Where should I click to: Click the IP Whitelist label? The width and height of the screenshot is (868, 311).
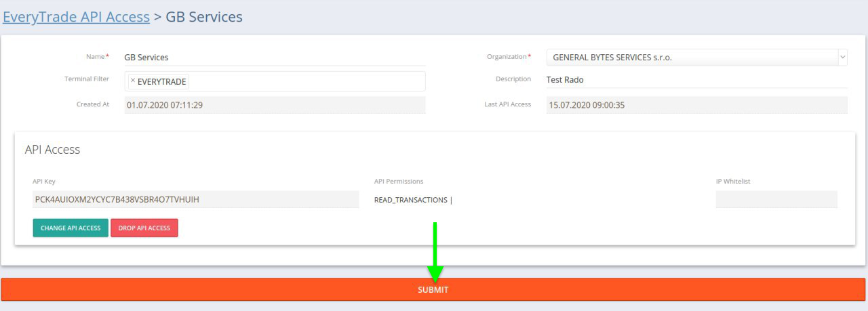click(x=733, y=182)
